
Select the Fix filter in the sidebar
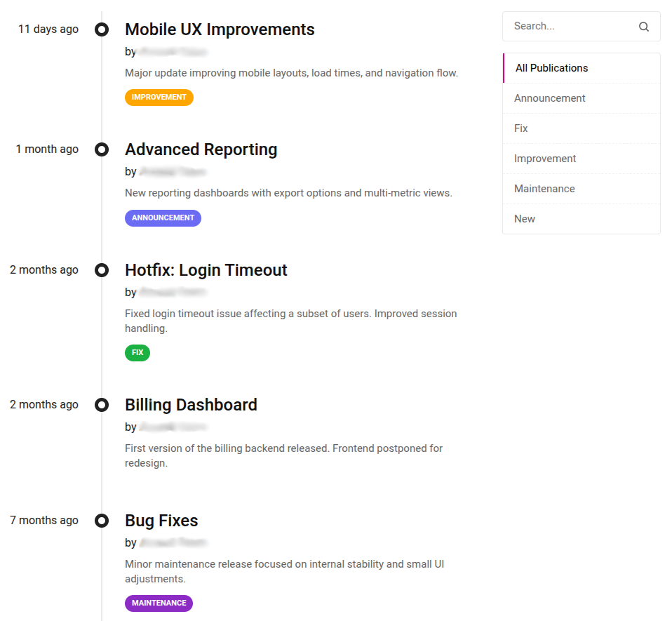coord(520,128)
